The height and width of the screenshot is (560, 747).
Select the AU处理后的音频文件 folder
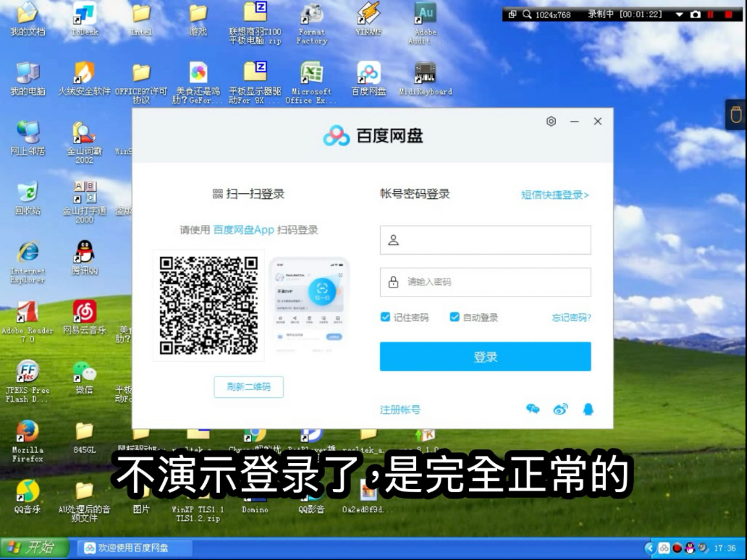pyautogui.click(x=84, y=501)
